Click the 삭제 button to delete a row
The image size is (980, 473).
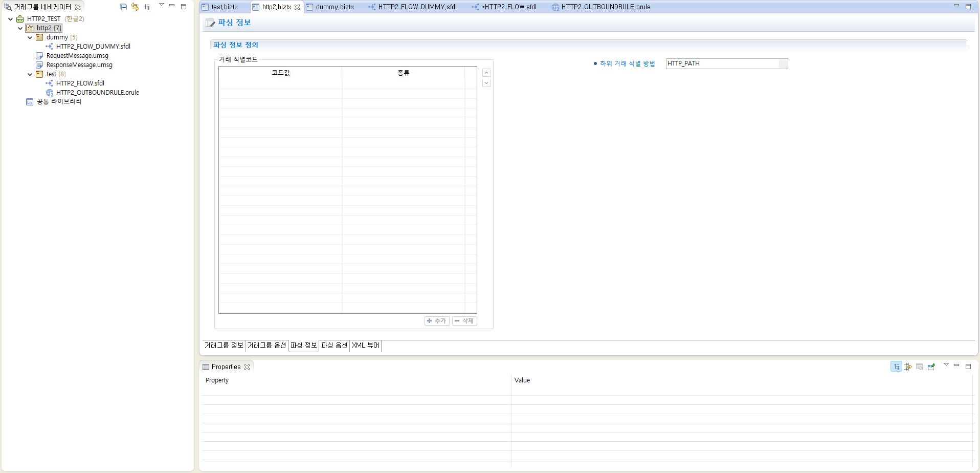point(464,320)
